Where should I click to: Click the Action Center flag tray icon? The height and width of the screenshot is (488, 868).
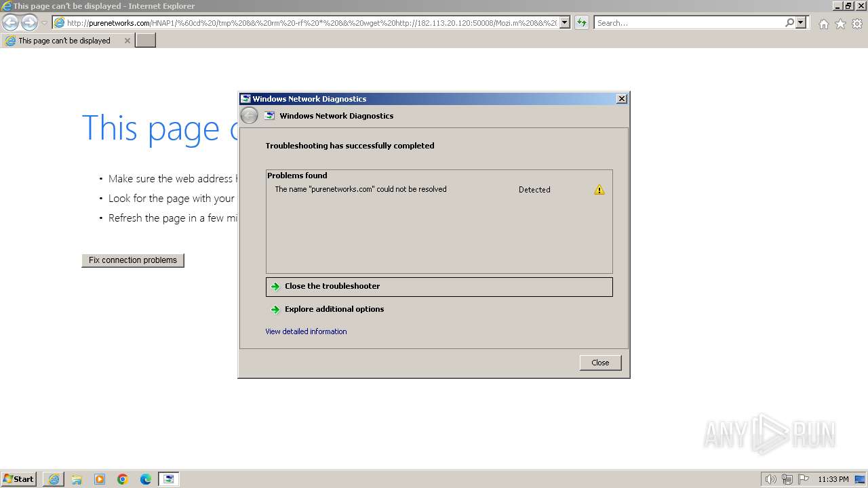click(804, 479)
